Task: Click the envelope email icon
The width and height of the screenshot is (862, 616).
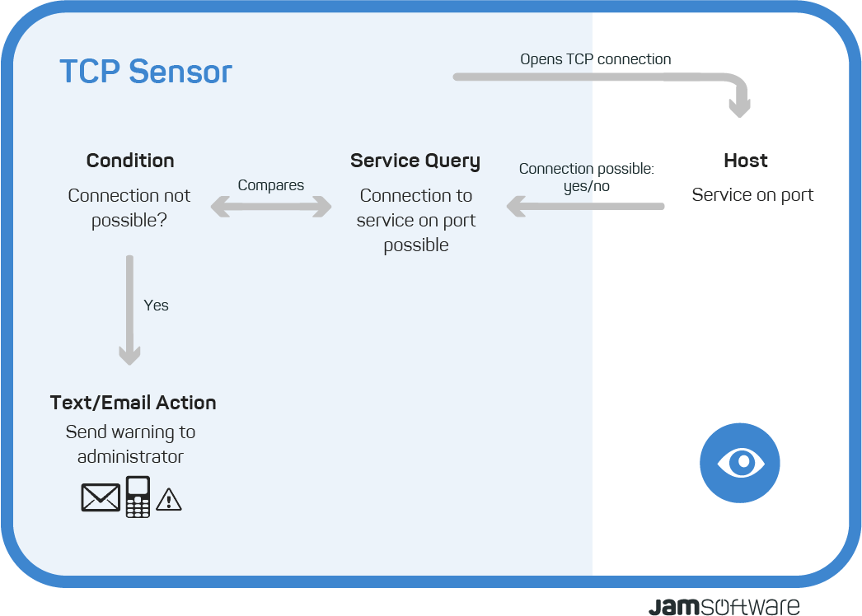Action: pyautogui.click(x=101, y=497)
